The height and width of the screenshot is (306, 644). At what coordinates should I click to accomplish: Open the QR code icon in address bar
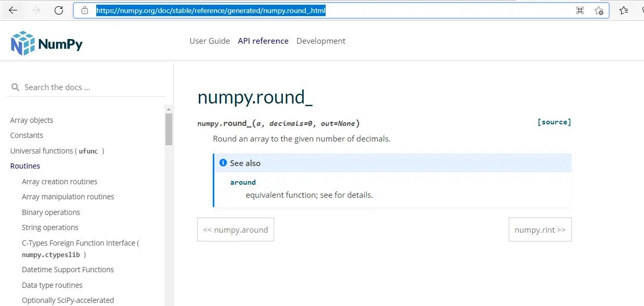(x=580, y=10)
